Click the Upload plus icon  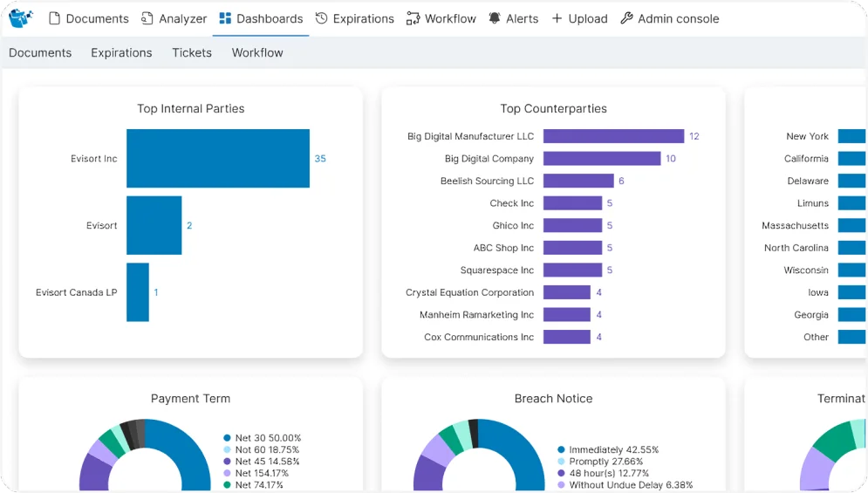point(557,18)
